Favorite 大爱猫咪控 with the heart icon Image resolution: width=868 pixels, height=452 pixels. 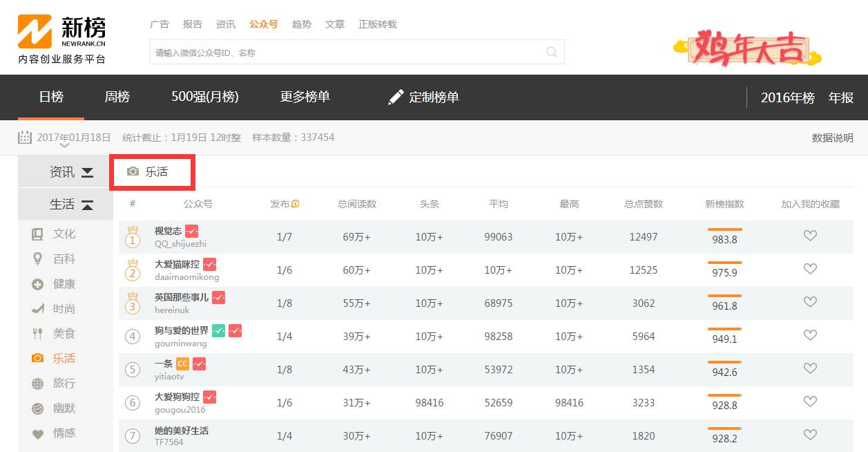coord(811,269)
